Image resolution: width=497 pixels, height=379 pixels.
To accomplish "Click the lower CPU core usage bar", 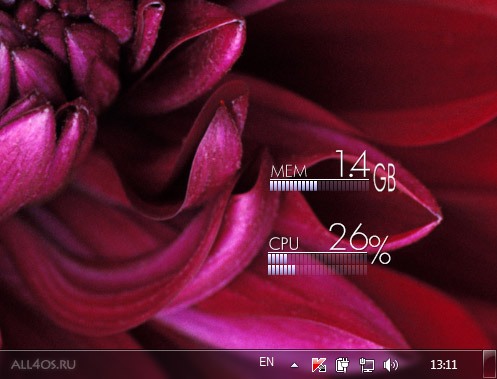I will tap(317, 270).
